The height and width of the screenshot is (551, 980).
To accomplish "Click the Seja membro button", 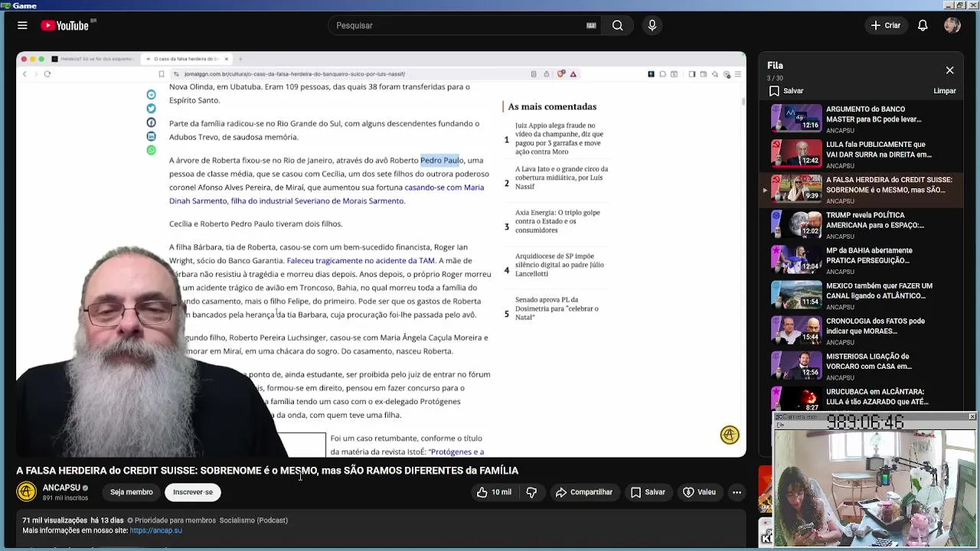I will click(131, 492).
